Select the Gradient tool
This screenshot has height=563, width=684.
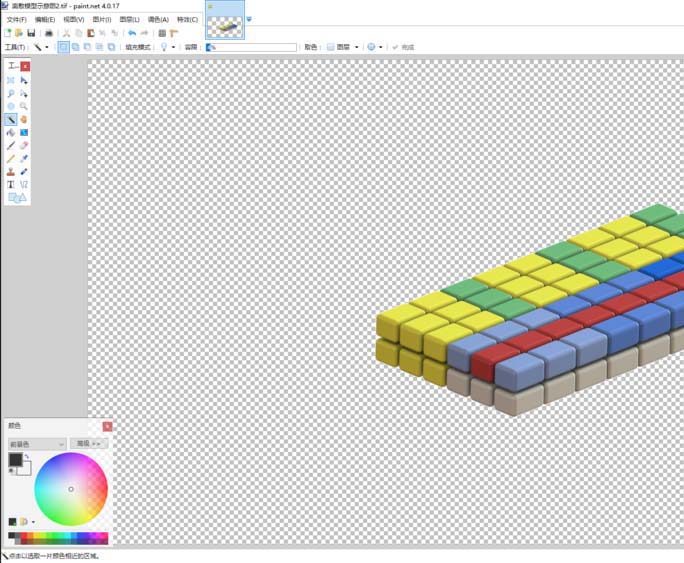[24, 132]
